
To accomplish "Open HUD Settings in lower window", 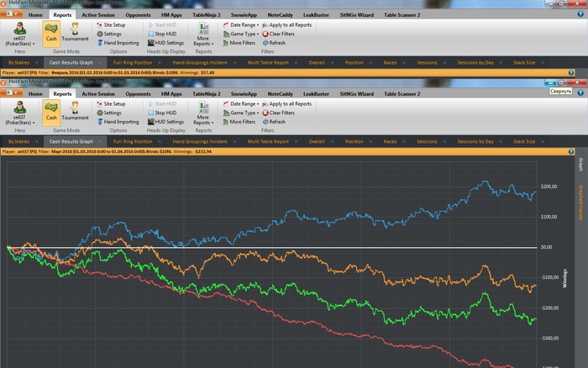I will coord(165,122).
